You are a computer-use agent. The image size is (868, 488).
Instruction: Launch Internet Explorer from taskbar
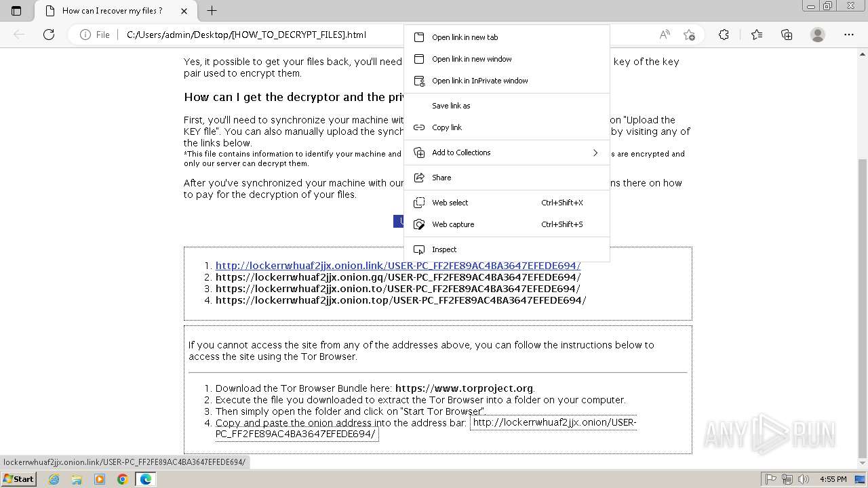point(54,479)
